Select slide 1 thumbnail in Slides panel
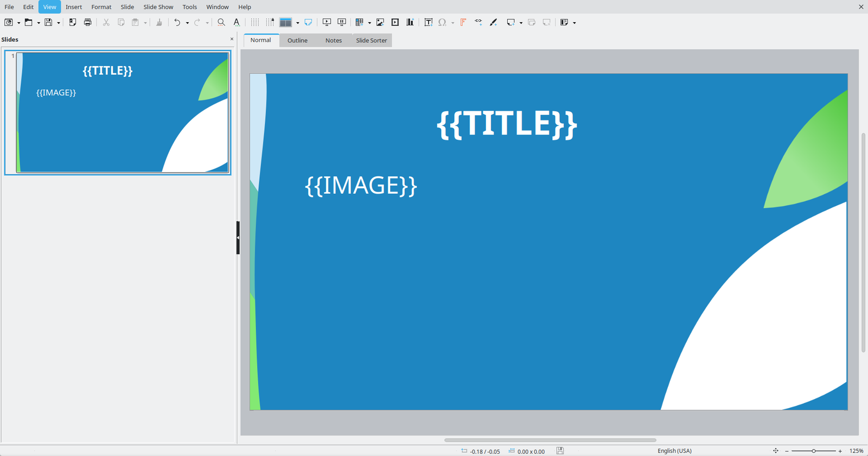The height and width of the screenshot is (456, 868). [122, 112]
